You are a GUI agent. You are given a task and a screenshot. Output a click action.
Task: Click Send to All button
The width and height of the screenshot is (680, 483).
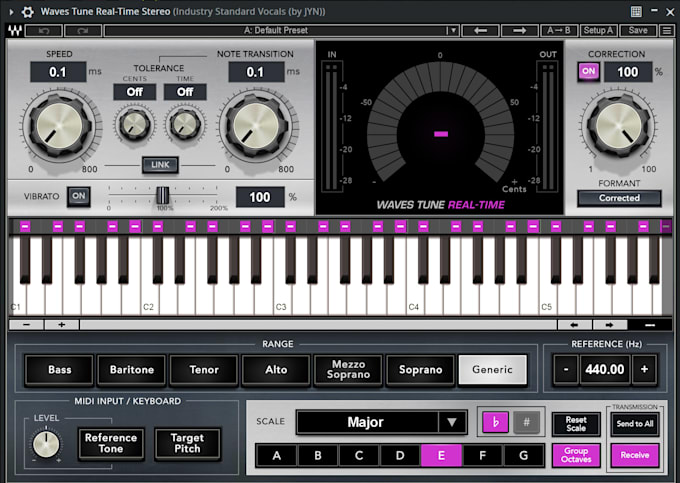(x=635, y=424)
